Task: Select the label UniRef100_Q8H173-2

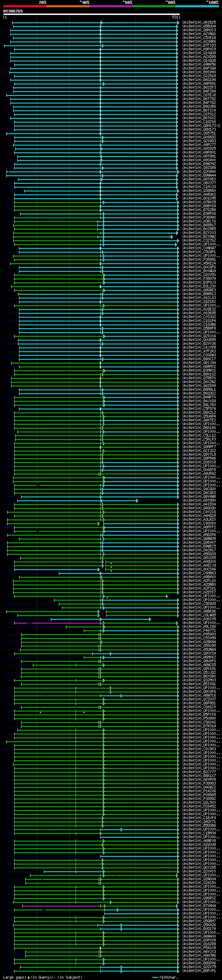Action: (201, 125)
